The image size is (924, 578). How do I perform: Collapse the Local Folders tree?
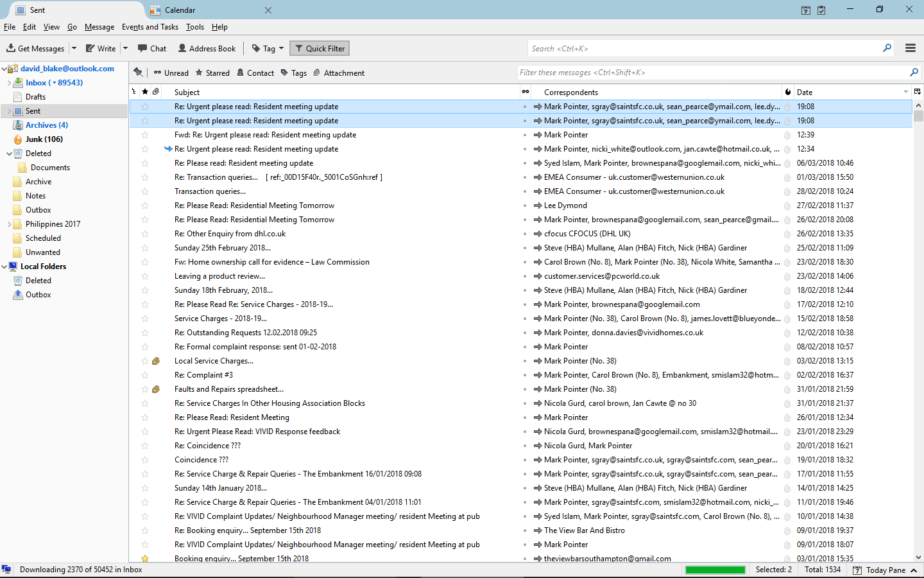coord(4,267)
